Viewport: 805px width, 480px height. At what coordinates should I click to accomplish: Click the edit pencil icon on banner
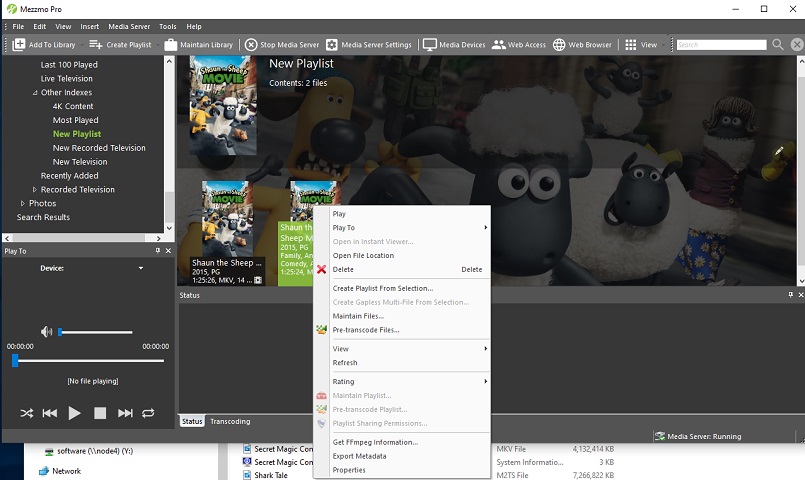779,150
